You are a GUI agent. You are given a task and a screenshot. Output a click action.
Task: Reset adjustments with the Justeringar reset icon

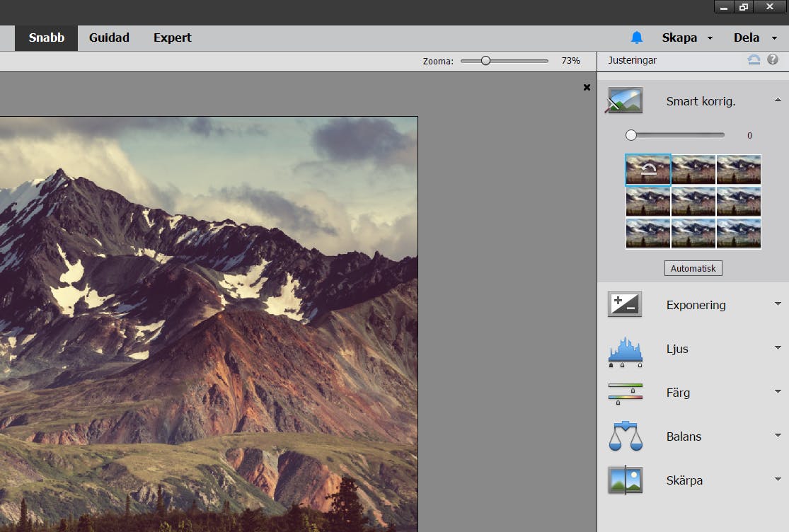click(754, 60)
